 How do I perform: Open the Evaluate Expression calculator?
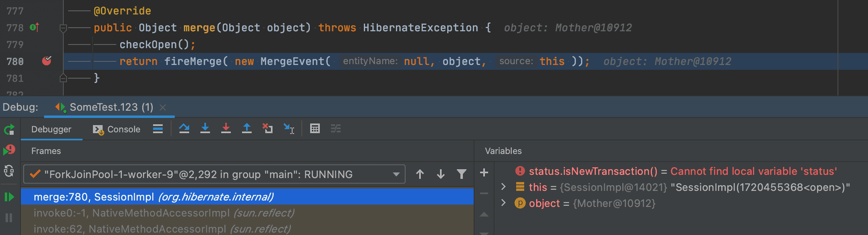[x=315, y=129]
